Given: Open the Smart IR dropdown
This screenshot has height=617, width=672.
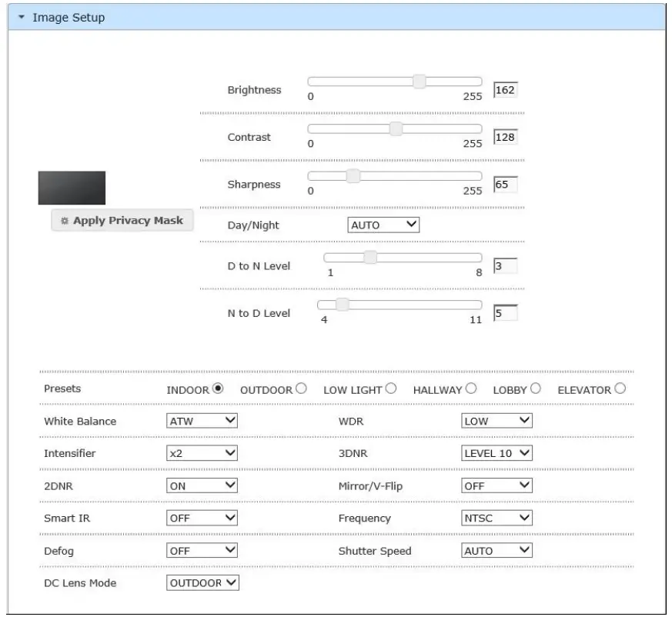Looking at the screenshot, I should click(x=202, y=518).
